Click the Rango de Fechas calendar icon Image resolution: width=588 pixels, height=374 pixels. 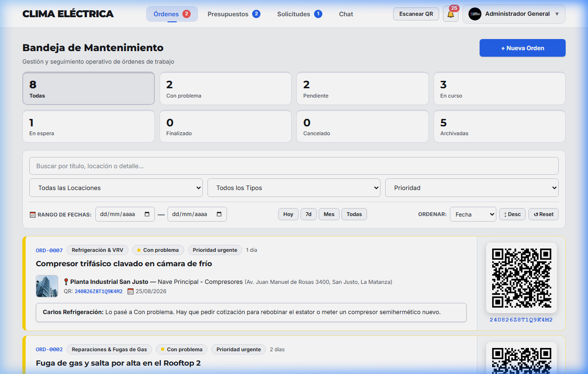(33, 215)
